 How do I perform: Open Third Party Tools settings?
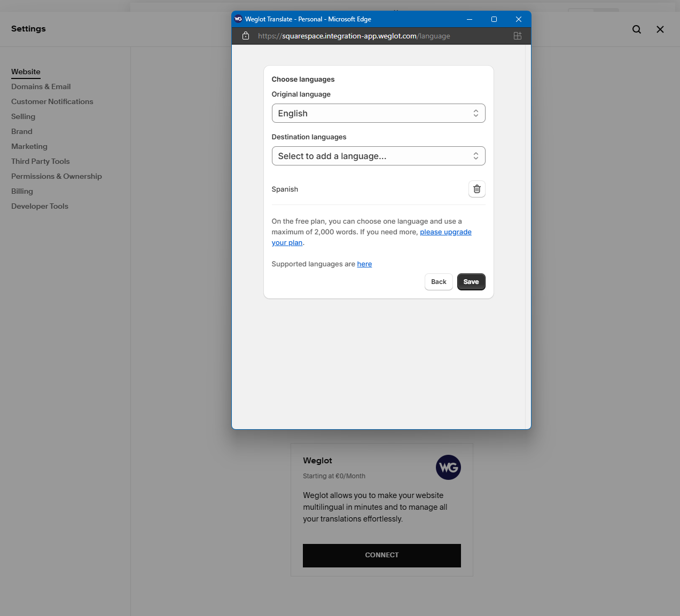point(40,161)
